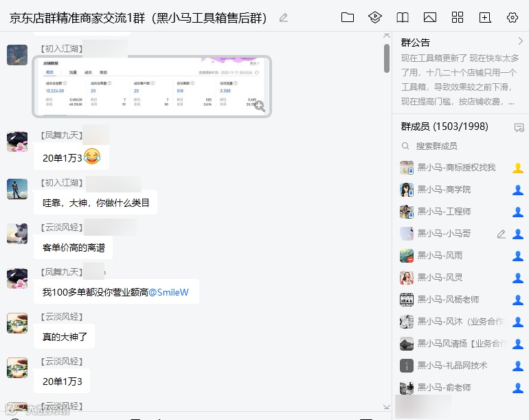Click the pencil icon to edit group name
The height and width of the screenshot is (420, 529).
pyautogui.click(x=284, y=18)
